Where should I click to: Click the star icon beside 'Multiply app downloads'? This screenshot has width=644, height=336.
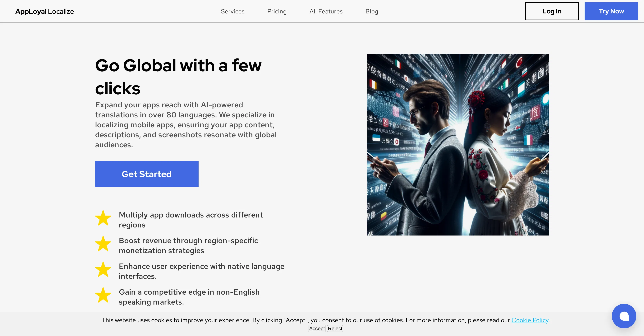[103, 218]
